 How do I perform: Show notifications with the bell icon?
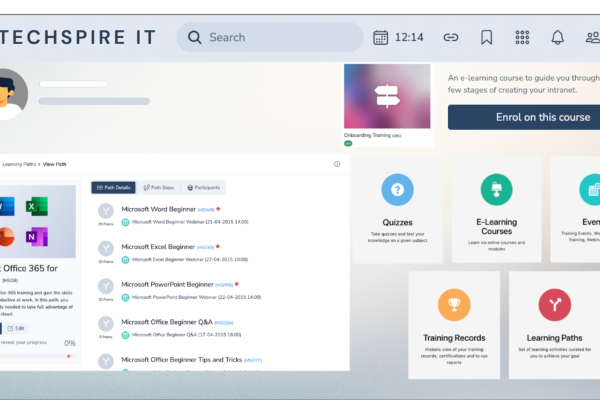(x=558, y=38)
